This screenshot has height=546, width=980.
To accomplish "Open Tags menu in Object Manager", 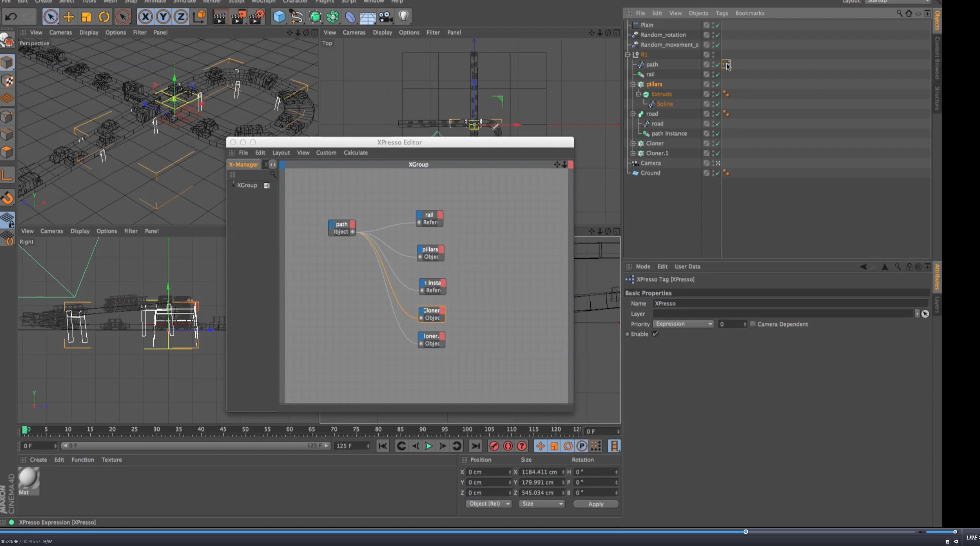I will coord(721,13).
